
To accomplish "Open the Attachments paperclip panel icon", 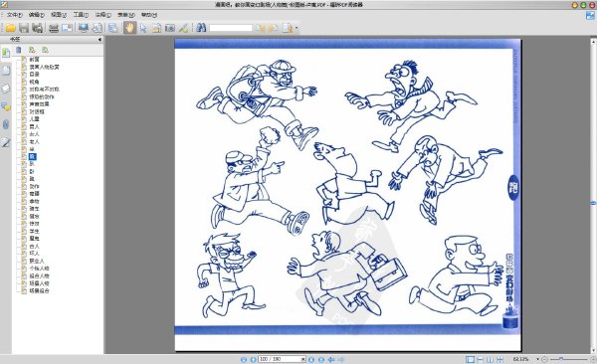I will pyautogui.click(x=6, y=124).
